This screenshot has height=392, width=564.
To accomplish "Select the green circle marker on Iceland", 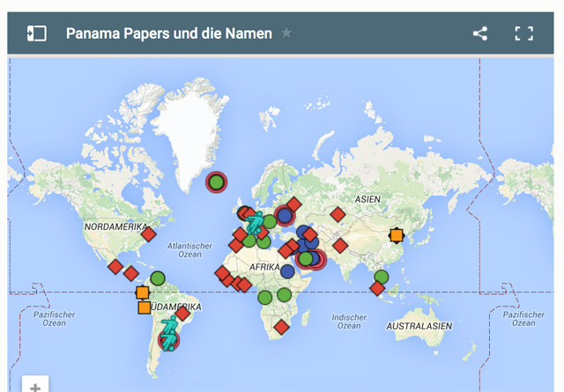I will [x=216, y=182].
